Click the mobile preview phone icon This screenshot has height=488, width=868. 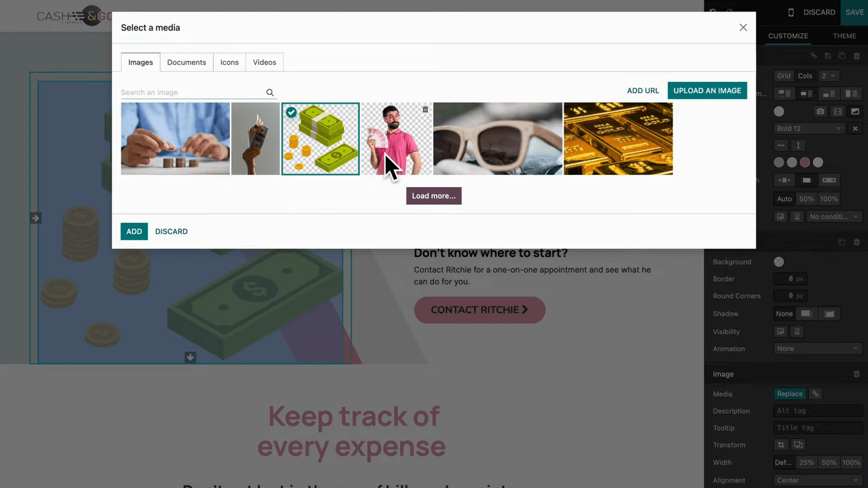791,12
